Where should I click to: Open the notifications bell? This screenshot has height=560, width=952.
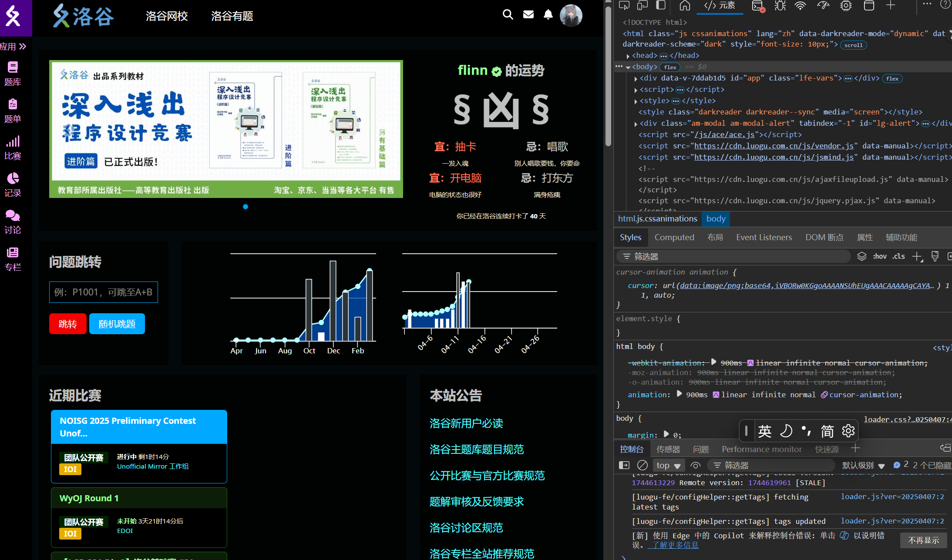(548, 14)
